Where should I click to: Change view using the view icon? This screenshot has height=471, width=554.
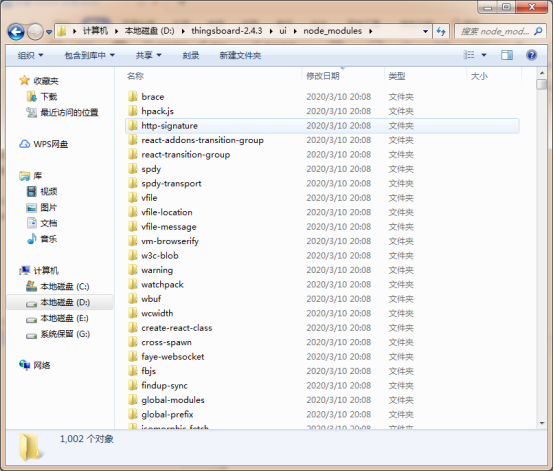(469, 55)
